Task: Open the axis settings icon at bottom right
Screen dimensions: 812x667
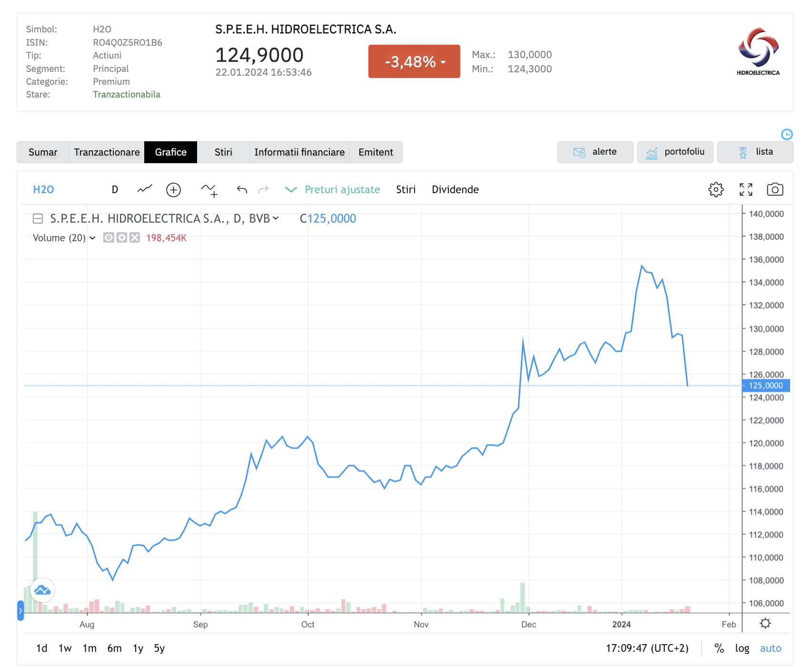Action: click(x=765, y=623)
